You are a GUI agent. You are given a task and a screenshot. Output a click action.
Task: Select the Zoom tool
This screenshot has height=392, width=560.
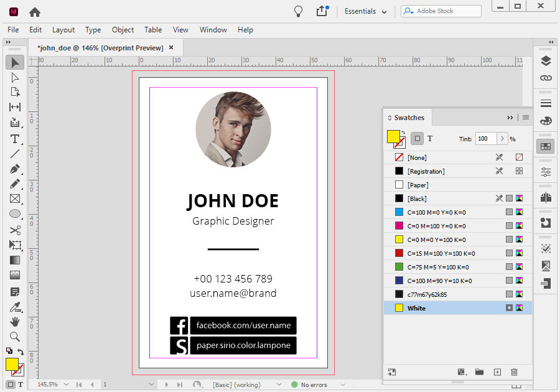coord(15,337)
